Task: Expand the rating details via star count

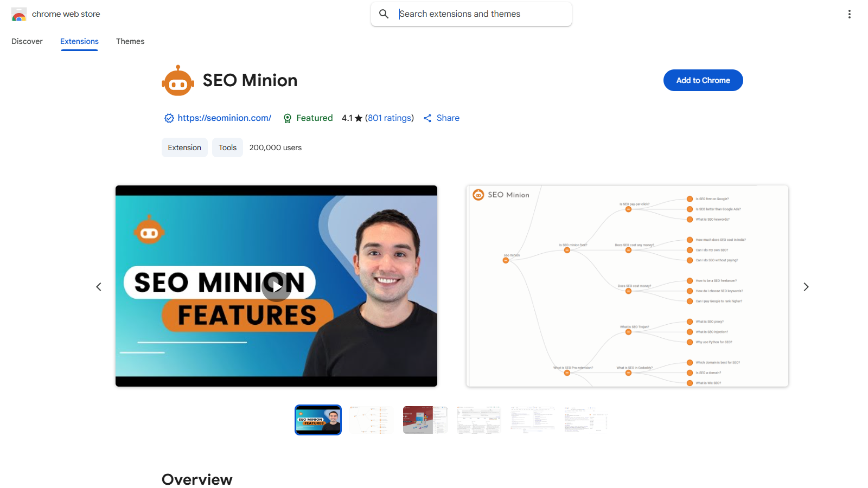Action: tap(350, 118)
